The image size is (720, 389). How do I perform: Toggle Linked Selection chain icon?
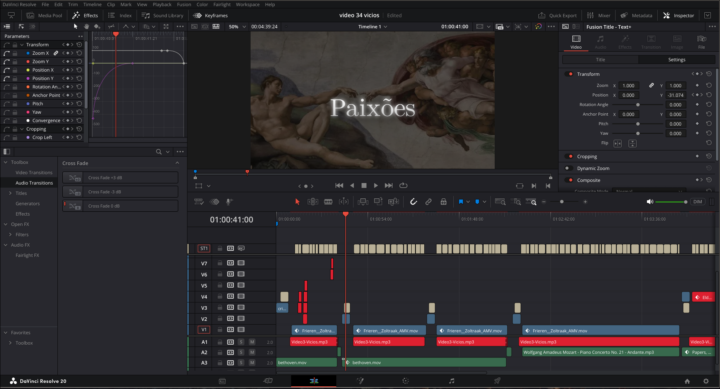coord(428,202)
